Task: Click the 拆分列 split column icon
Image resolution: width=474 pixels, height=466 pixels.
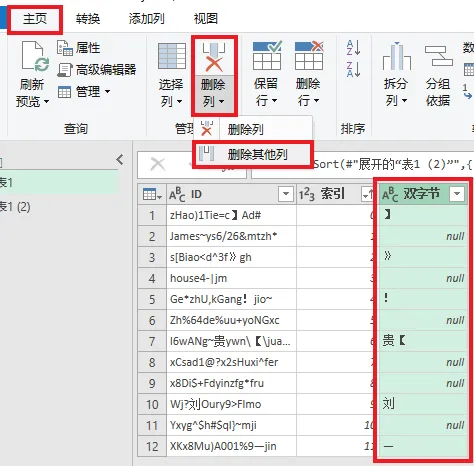Action: click(x=396, y=56)
